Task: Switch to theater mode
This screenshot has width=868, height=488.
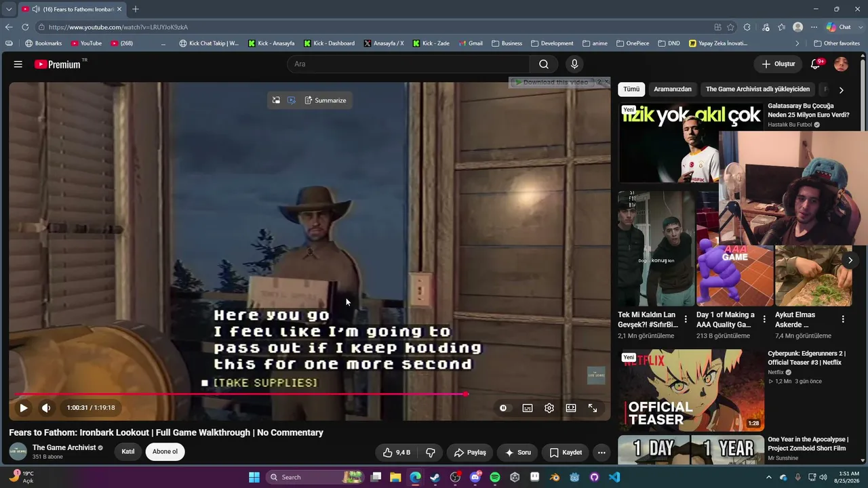Action: point(571,408)
